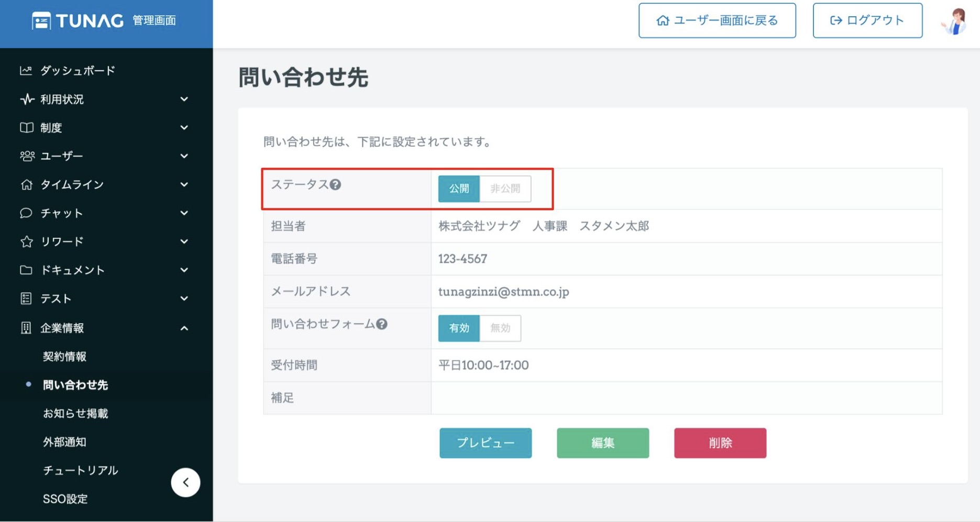
Task: Click the ユーザー people icon
Action: click(x=27, y=156)
